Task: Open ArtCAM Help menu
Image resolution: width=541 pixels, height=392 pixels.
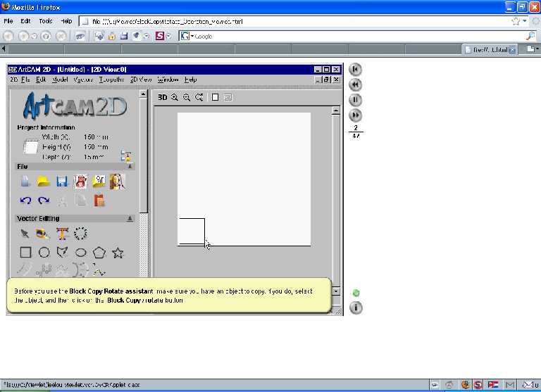Action: tap(190, 80)
